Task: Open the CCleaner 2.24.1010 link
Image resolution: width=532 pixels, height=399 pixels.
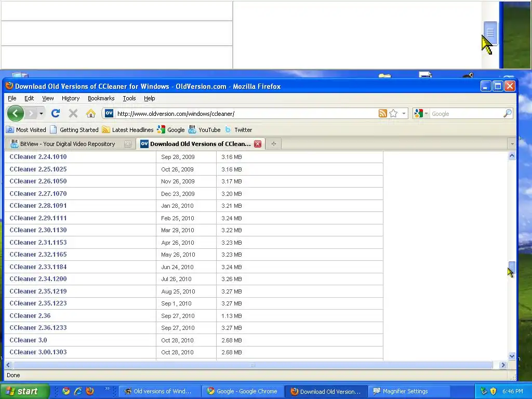Action: [x=38, y=157]
